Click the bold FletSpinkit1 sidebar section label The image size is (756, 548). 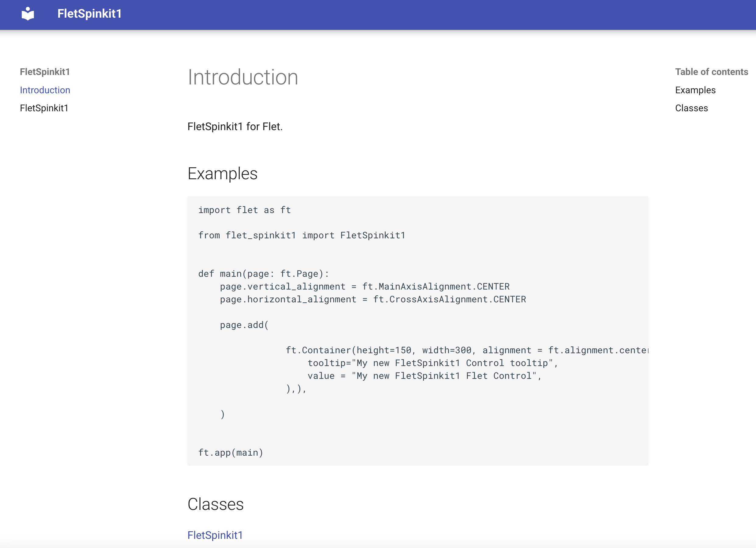click(45, 72)
